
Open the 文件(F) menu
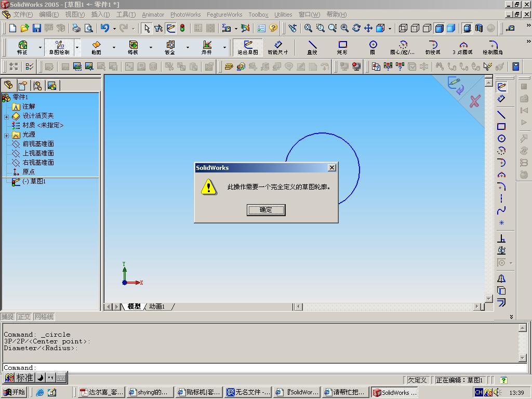tap(23, 15)
